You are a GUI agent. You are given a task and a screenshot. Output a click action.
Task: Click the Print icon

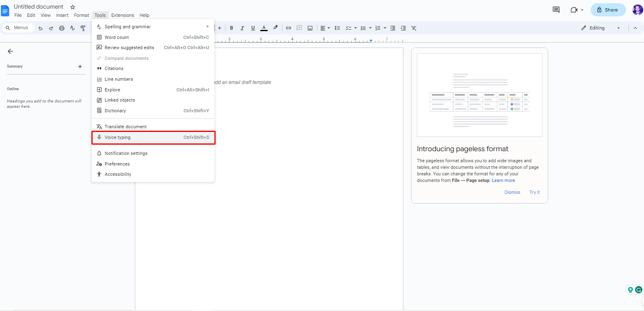(x=61, y=28)
